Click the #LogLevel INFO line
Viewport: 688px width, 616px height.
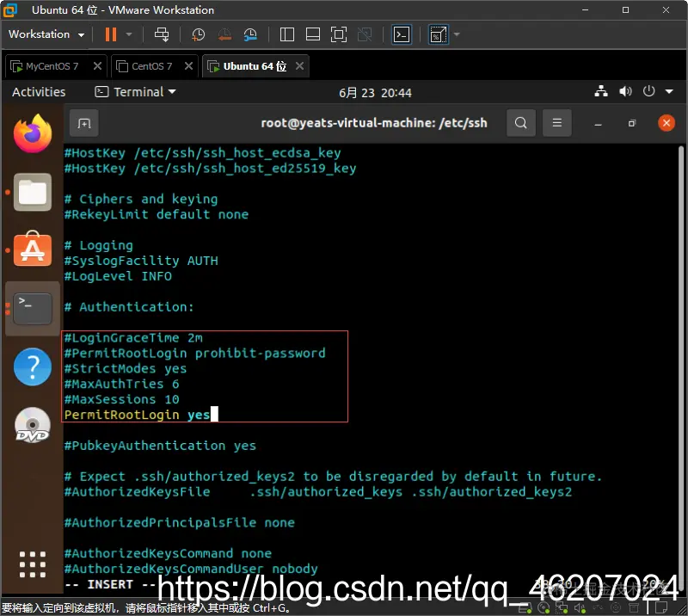[118, 276]
